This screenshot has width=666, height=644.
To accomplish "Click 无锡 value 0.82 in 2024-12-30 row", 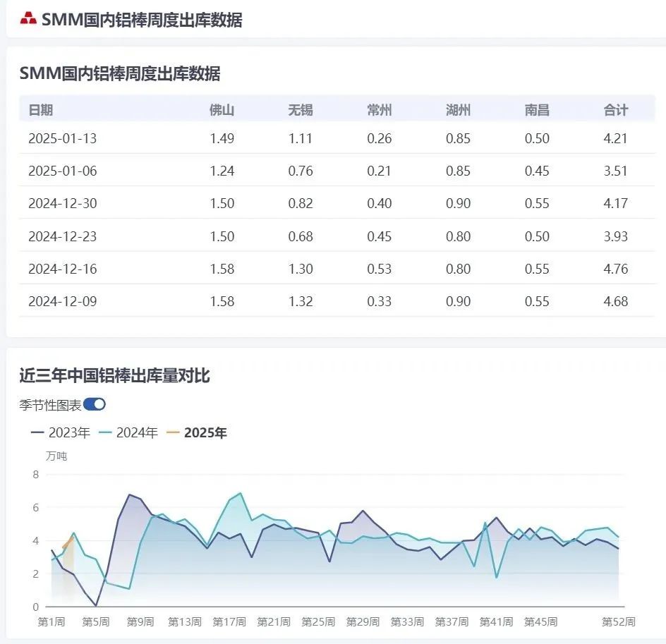I will [x=301, y=203].
